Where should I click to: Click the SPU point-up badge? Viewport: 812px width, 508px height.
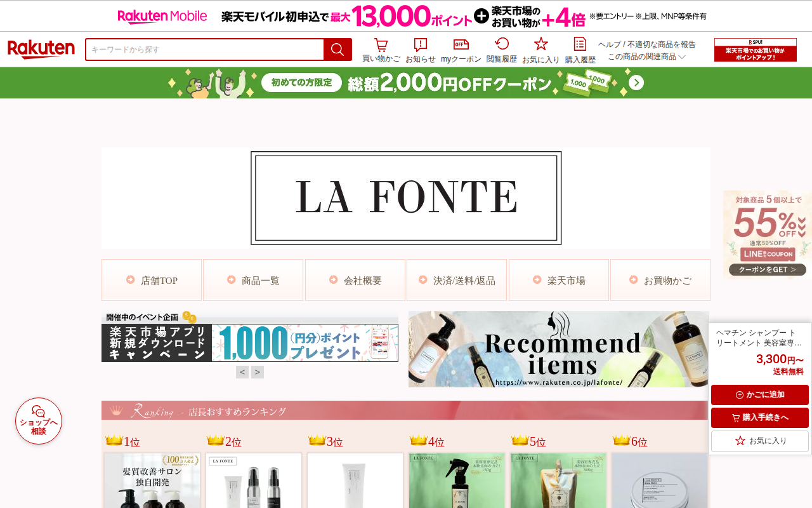click(x=755, y=50)
